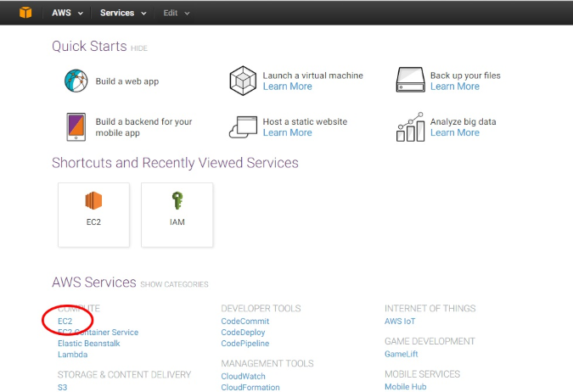This screenshot has width=573, height=392.
Task: Click the Shortcuts and Recently Viewed Services heading
Action: pyautogui.click(x=175, y=163)
